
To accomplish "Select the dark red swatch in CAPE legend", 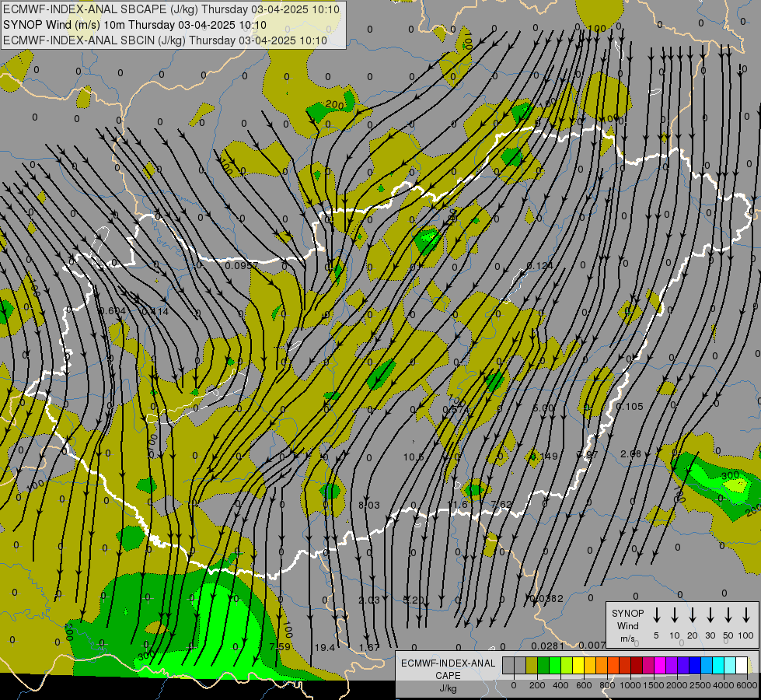I will (x=637, y=665).
